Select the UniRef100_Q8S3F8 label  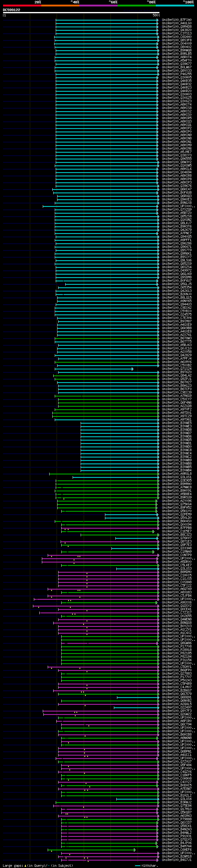(x=176, y=40)
